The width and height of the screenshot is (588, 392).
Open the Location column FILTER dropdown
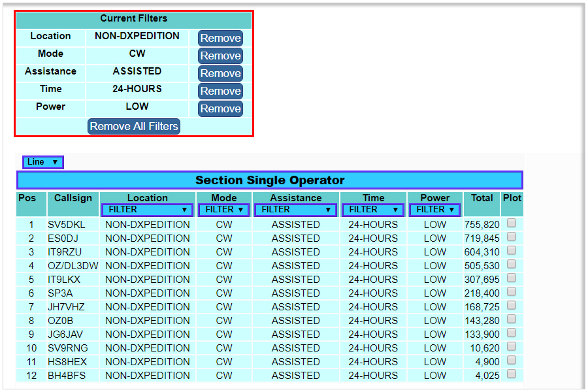148,210
